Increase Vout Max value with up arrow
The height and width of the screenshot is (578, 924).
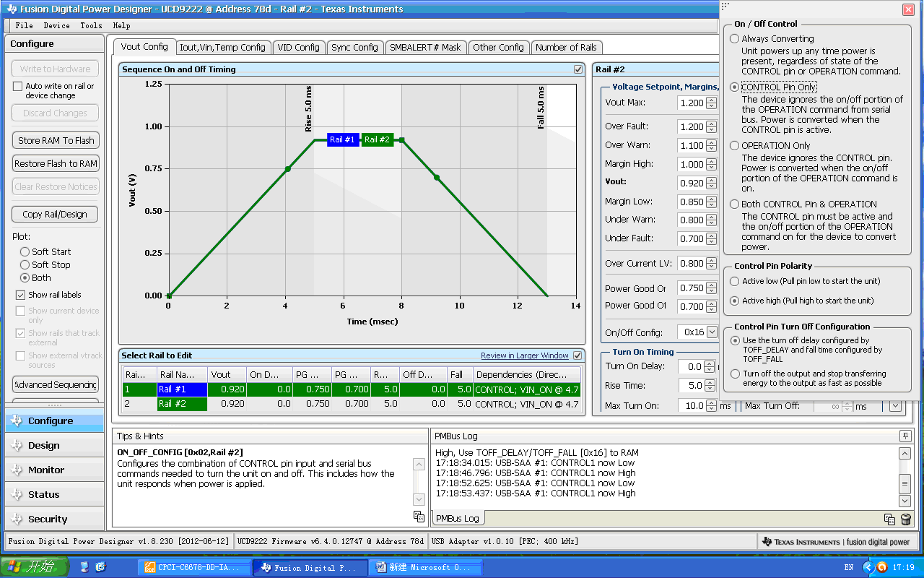pyautogui.click(x=712, y=100)
